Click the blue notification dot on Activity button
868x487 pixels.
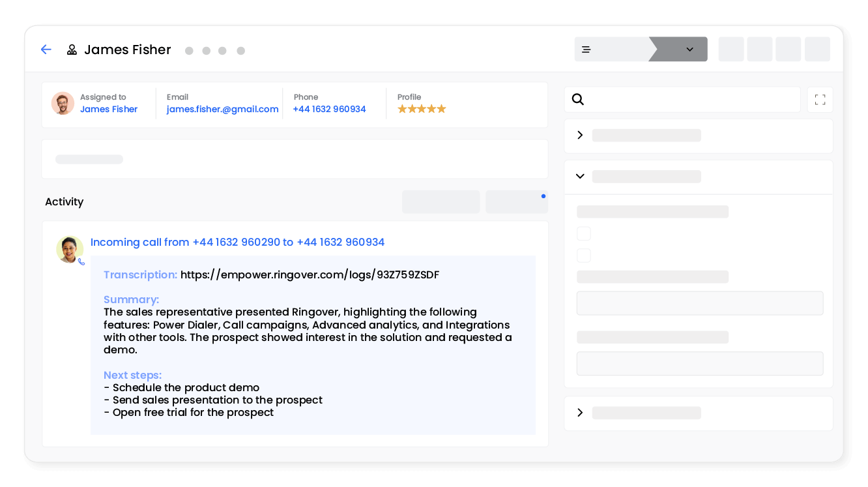click(x=543, y=196)
